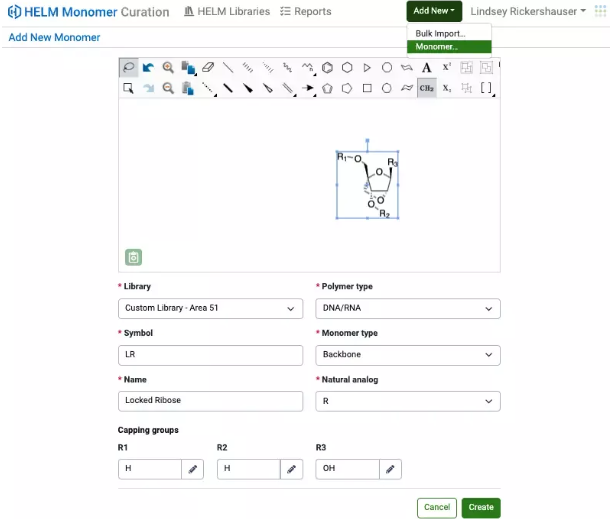The width and height of the screenshot is (615, 519).
Task: Select the lasso selection tool
Action: tap(128, 68)
